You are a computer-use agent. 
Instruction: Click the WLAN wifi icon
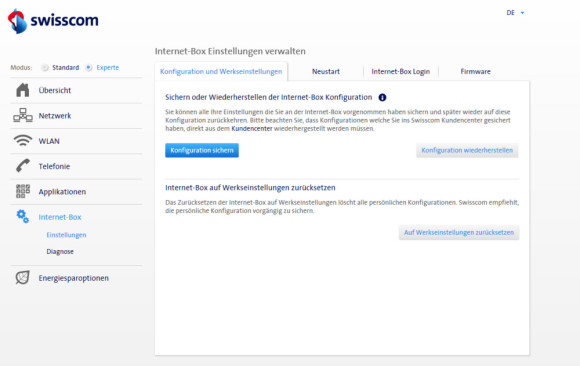(23, 141)
